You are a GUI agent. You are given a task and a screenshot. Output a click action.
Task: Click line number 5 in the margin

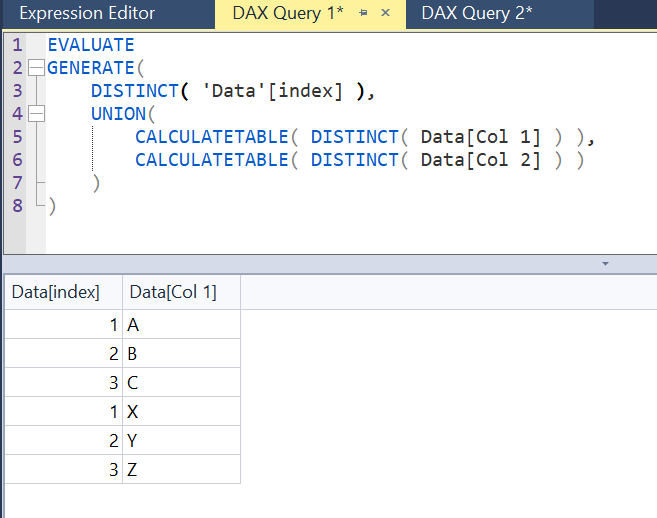pos(17,137)
